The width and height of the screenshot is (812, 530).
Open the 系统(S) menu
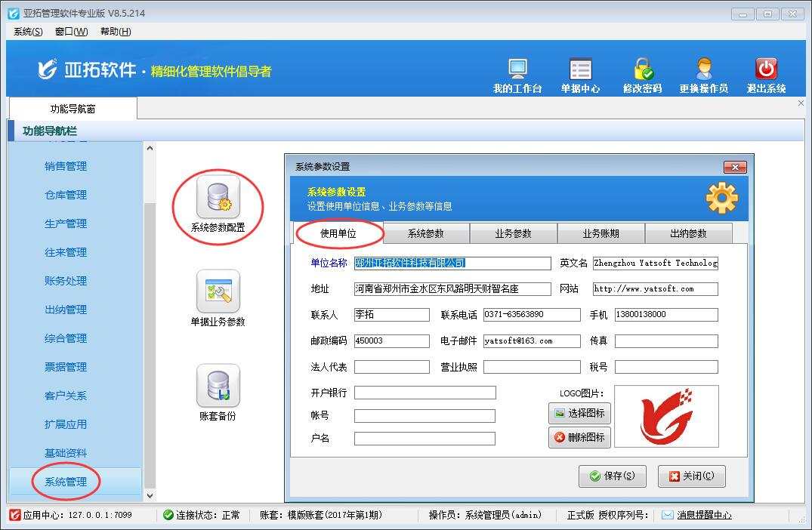[x=28, y=31]
